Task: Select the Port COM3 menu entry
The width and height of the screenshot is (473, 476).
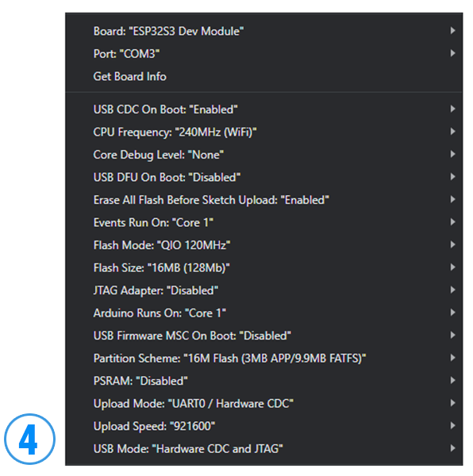Action: [x=263, y=54]
